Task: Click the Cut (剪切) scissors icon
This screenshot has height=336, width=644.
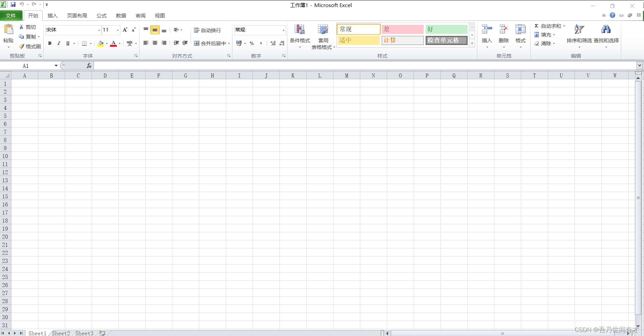Action: 21,27
